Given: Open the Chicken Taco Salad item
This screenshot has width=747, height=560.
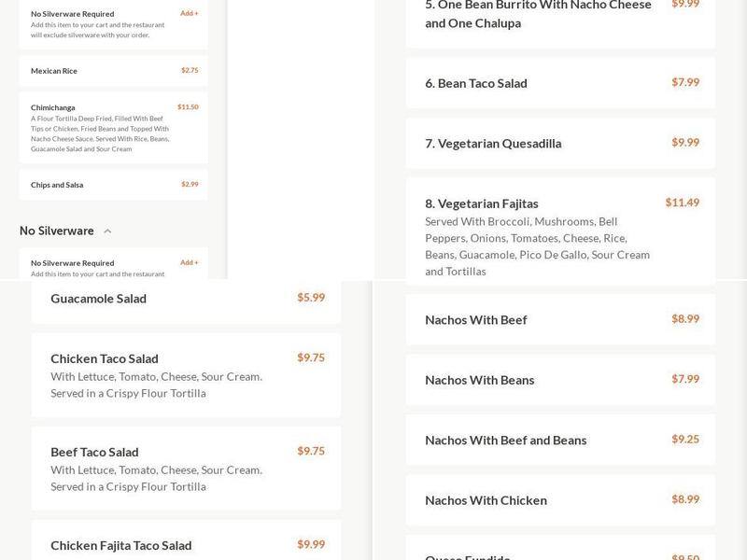Looking at the screenshot, I should tap(187, 373).
